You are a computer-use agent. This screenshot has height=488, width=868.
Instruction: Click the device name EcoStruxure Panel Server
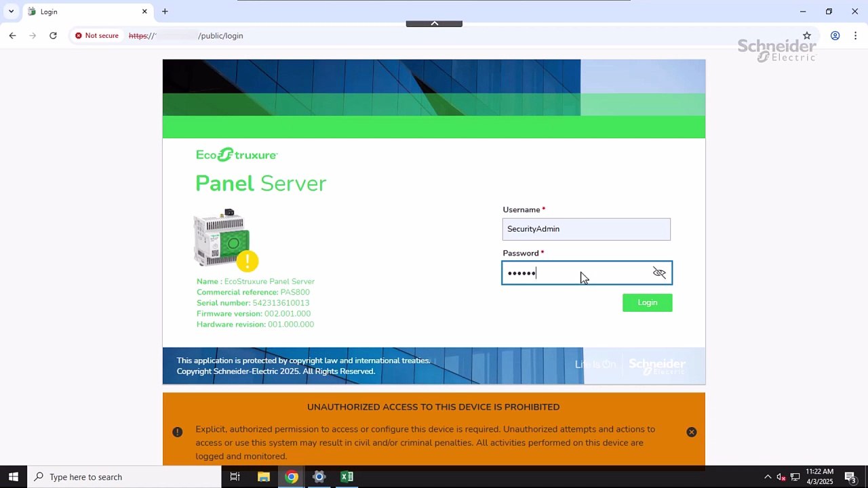pos(269,281)
